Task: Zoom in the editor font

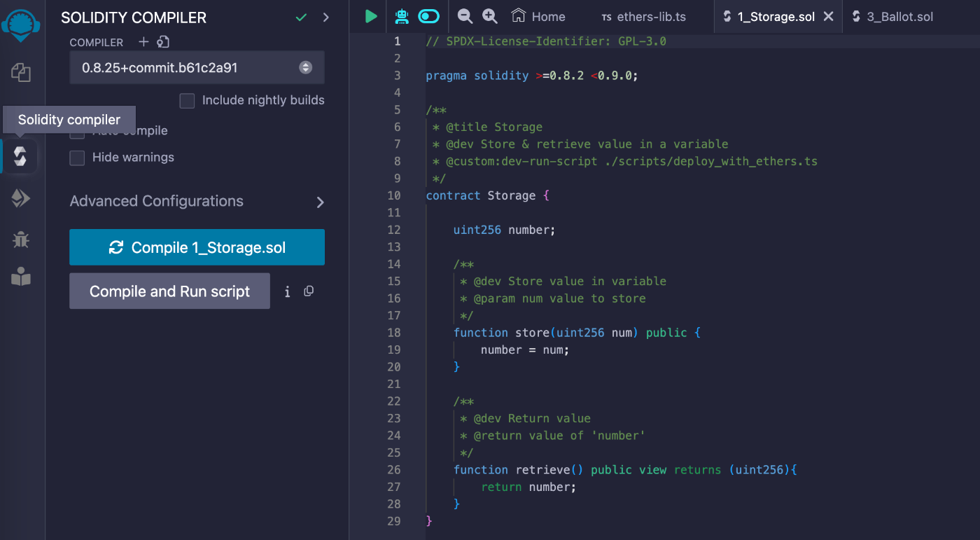Action: [490, 16]
